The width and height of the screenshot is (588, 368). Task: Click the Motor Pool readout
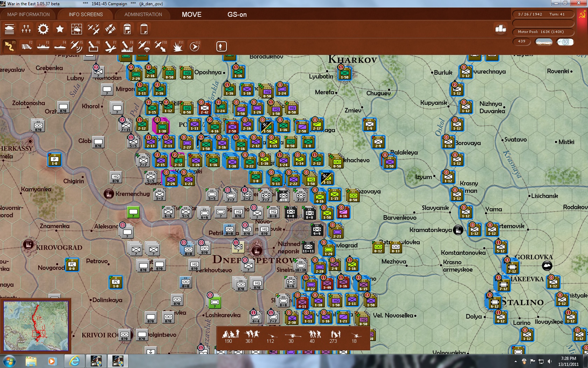click(544, 32)
